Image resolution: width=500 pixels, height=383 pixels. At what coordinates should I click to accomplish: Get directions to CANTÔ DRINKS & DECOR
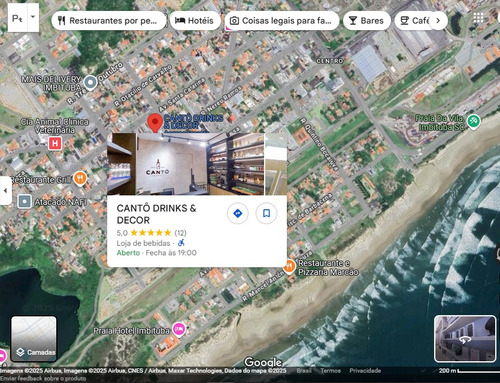tap(238, 213)
